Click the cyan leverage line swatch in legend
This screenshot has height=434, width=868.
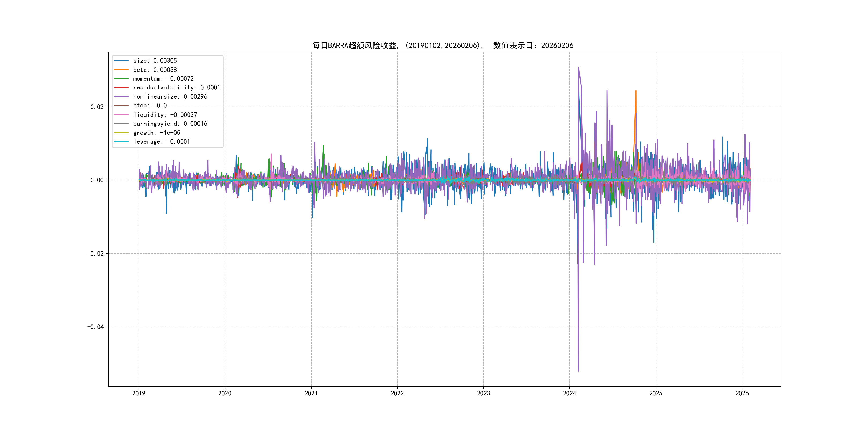coord(121,141)
